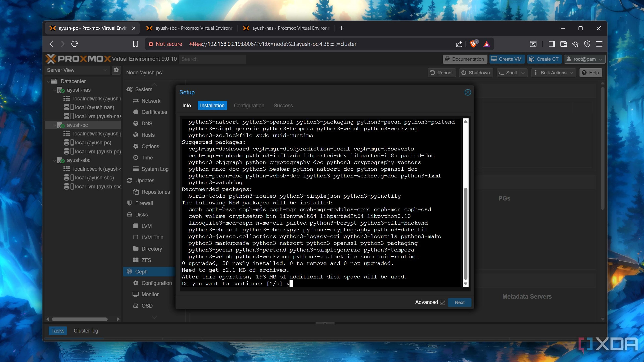Image resolution: width=644 pixels, height=362 pixels.
Task: Click the resource tree horizontal scrollbar
Action: point(80,319)
